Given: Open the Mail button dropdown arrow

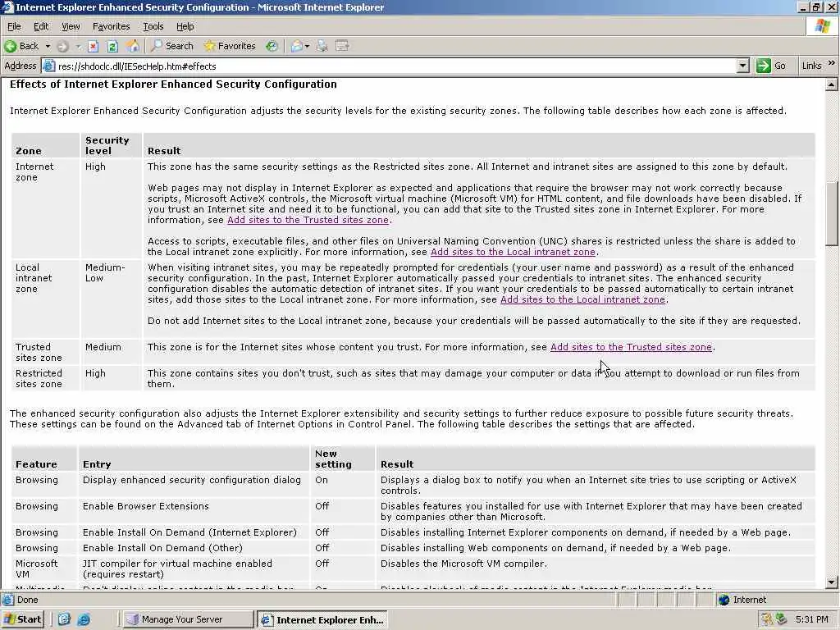Looking at the screenshot, I should click(308, 46).
